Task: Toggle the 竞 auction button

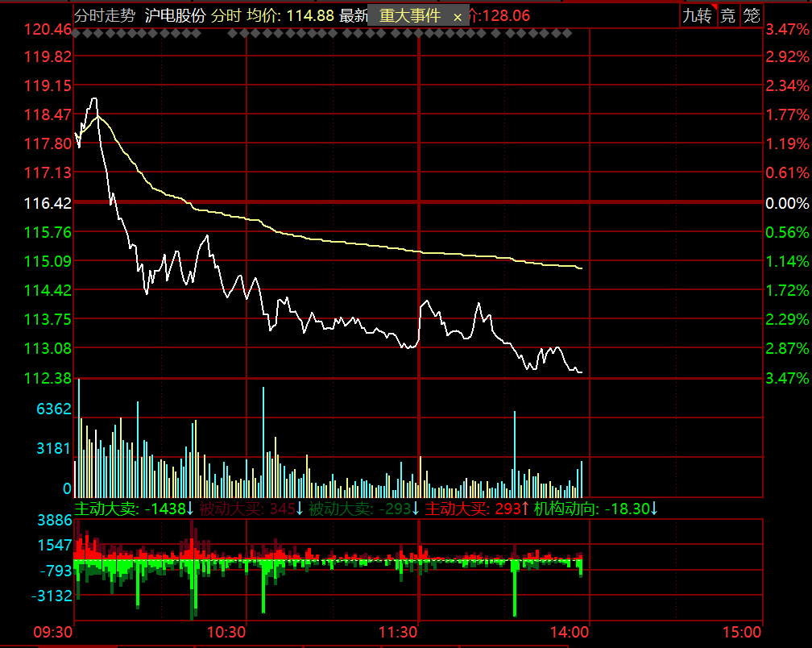Action: (727, 15)
